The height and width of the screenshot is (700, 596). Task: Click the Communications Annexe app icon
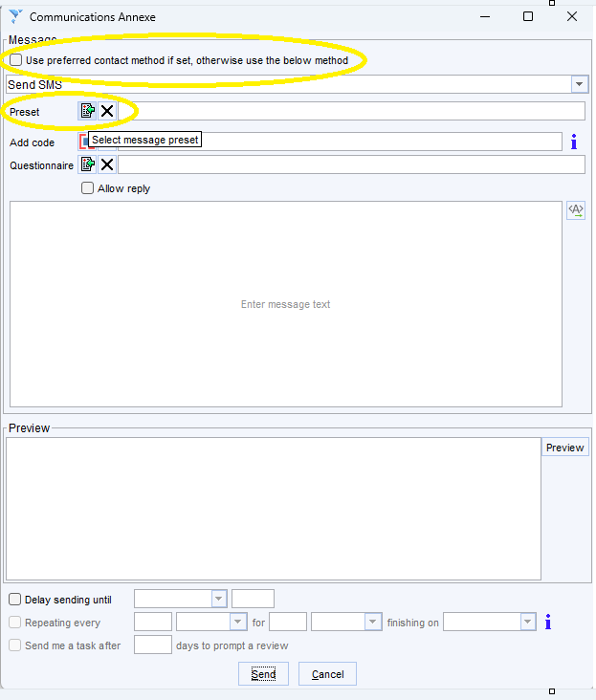pos(15,16)
